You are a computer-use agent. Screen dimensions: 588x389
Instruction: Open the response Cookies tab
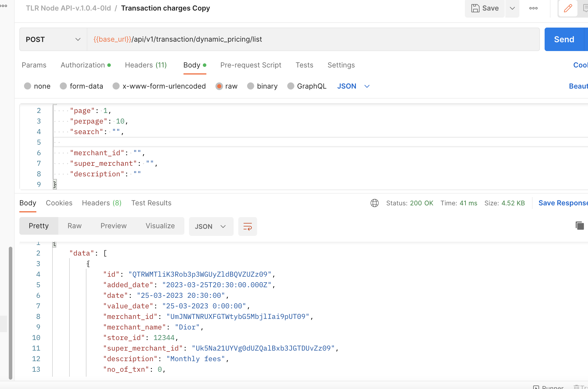coord(59,203)
